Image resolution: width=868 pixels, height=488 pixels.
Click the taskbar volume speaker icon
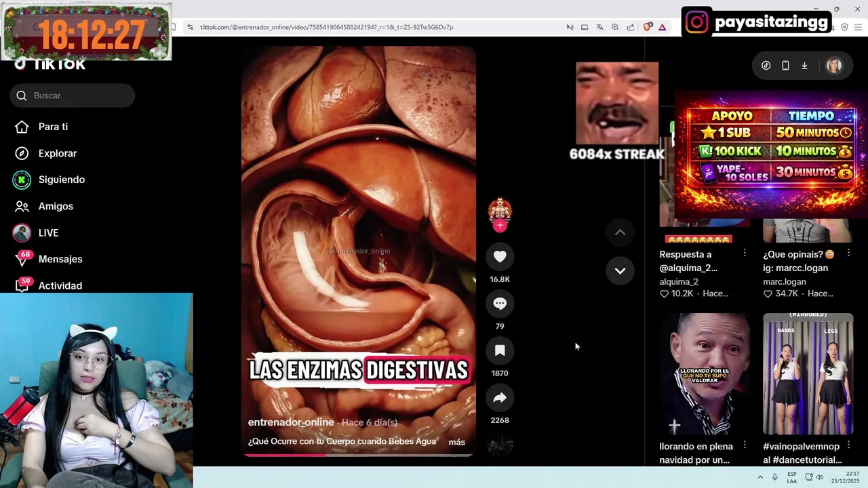pyautogui.click(x=819, y=477)
